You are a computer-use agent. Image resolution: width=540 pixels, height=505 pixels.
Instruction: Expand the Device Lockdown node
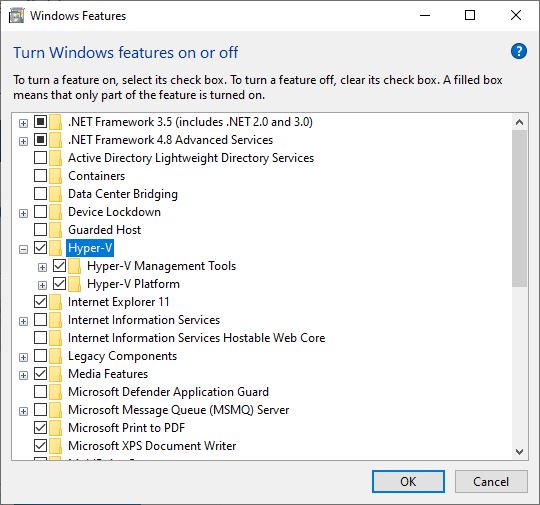(x=23, y=213)
